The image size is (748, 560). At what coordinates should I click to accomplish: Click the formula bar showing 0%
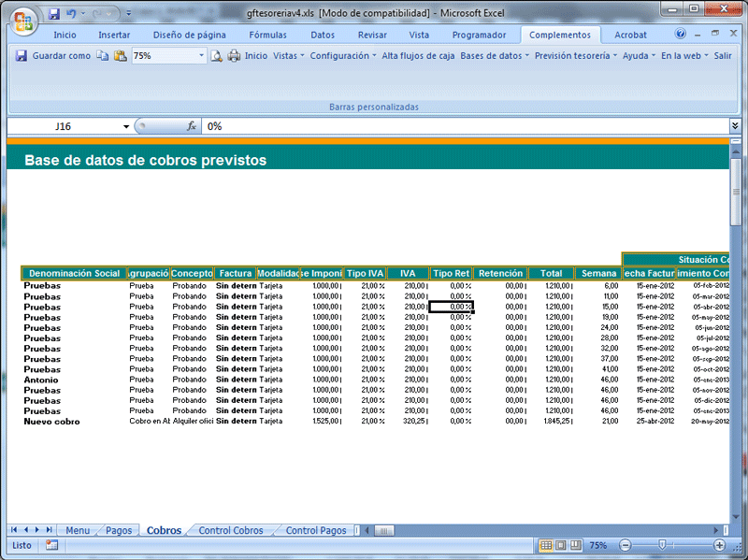[465, 126]
